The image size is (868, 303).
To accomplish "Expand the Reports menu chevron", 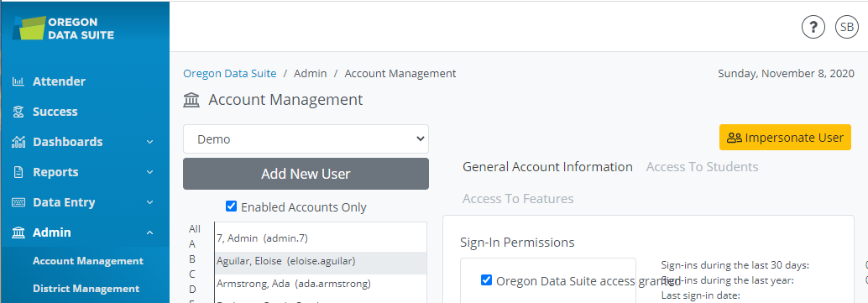I will (149, 172).
